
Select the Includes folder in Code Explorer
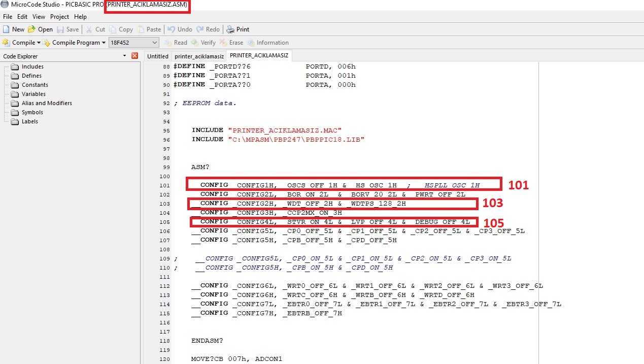tap(32, 67)
